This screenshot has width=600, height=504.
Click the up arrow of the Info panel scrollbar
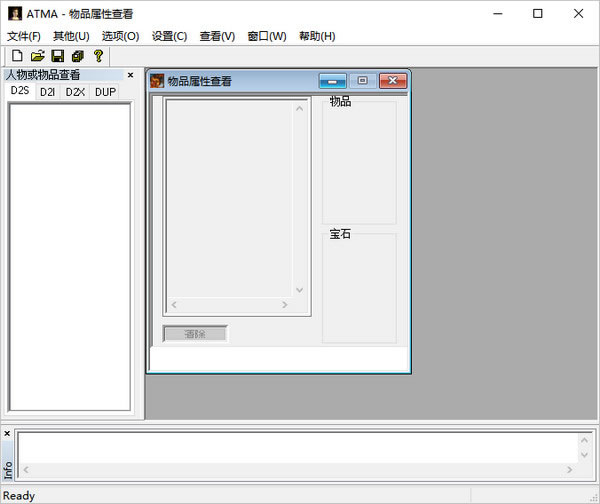click(584, 440)
